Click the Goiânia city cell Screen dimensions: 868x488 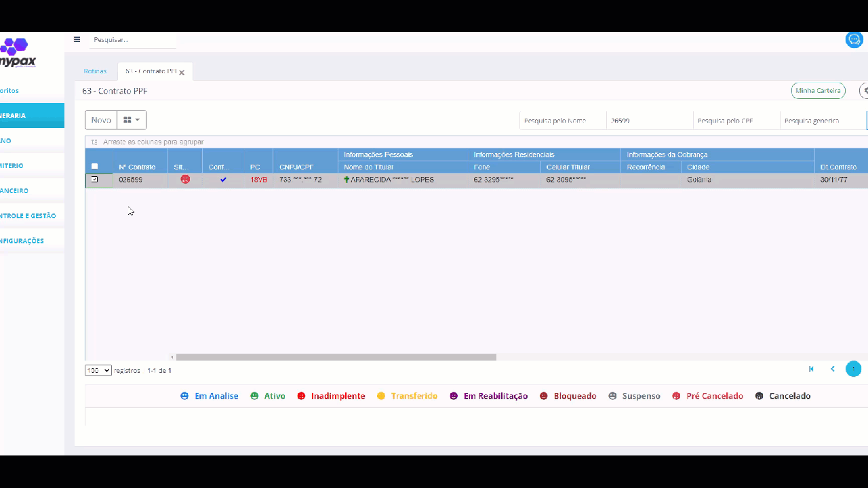pos(747,180)
